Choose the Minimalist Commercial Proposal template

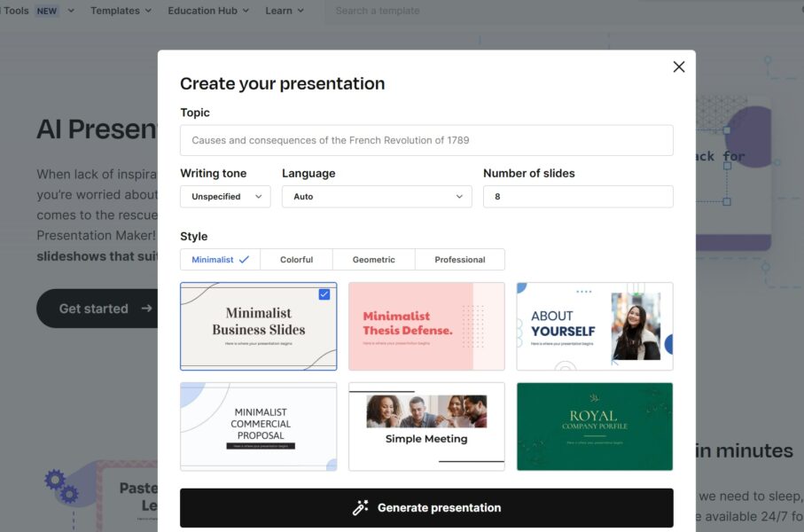coord(259,426)
